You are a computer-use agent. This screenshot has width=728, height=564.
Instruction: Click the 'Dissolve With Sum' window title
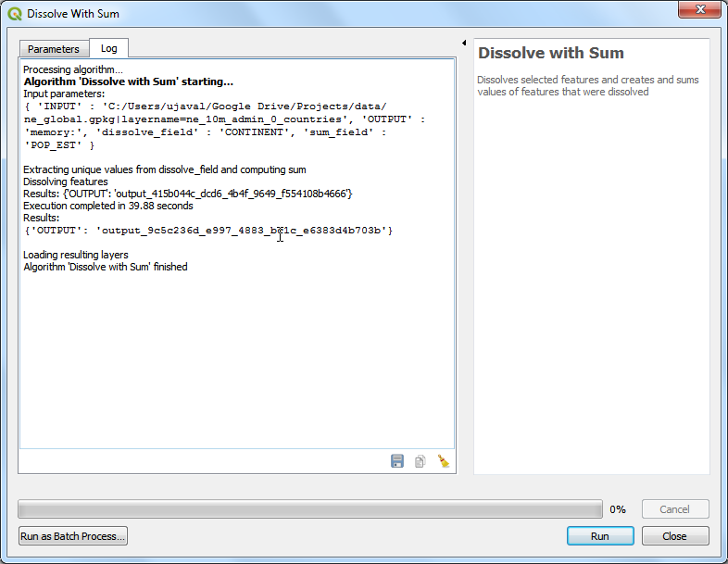[x=73, y=14]
